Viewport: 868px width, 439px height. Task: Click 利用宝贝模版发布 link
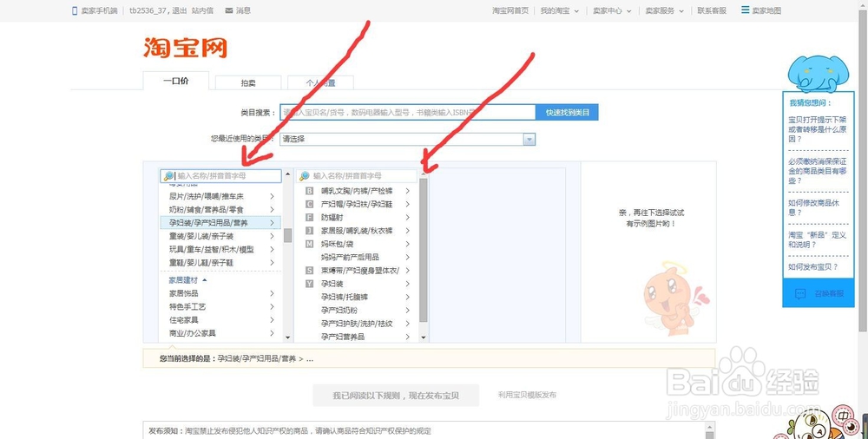pyautogui.click(x=527, y=395)
